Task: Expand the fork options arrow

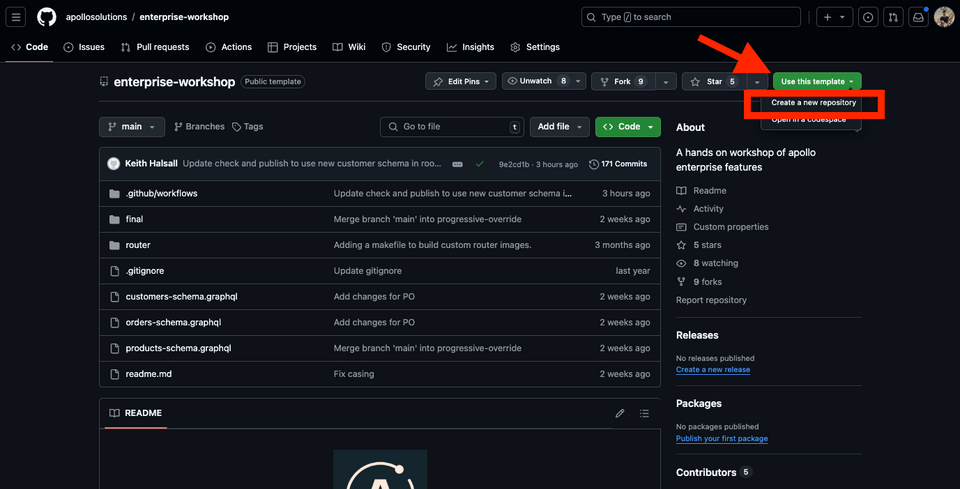Action: click(x=666, y=81)
